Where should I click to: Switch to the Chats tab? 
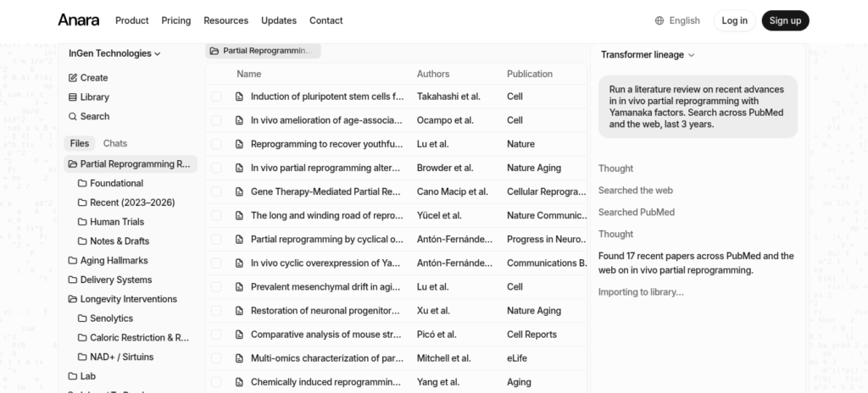115,143
